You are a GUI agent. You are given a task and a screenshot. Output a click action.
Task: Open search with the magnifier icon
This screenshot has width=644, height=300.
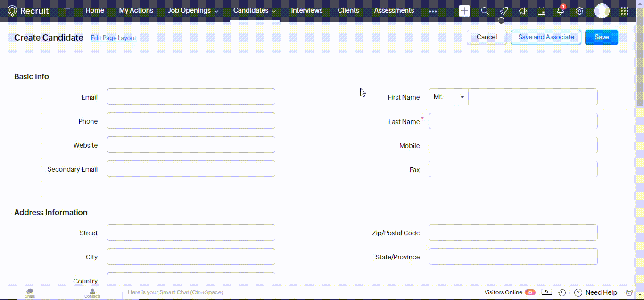[x=485, y=11]
